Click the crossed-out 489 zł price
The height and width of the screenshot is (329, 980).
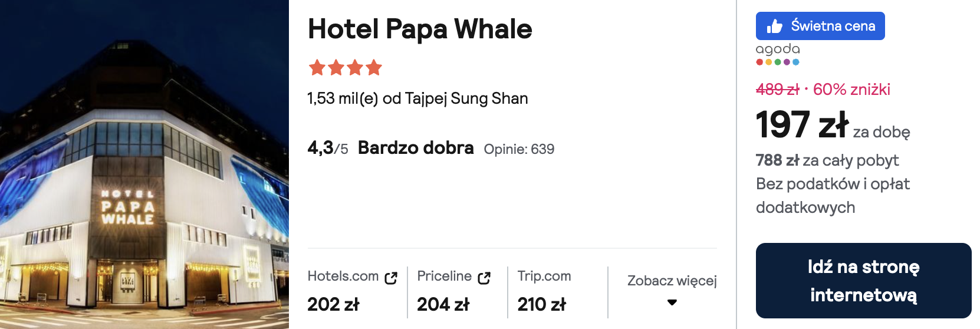pyautogui.click(x=777, y=90)
